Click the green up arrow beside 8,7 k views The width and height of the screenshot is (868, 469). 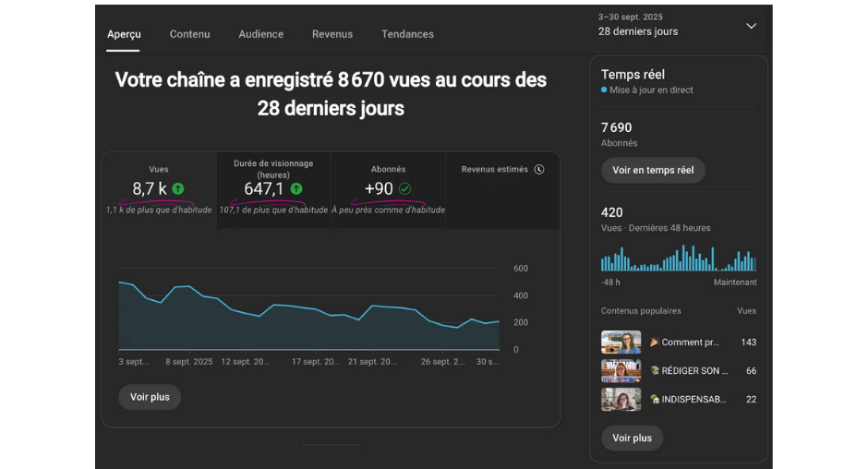pos(178,189)
